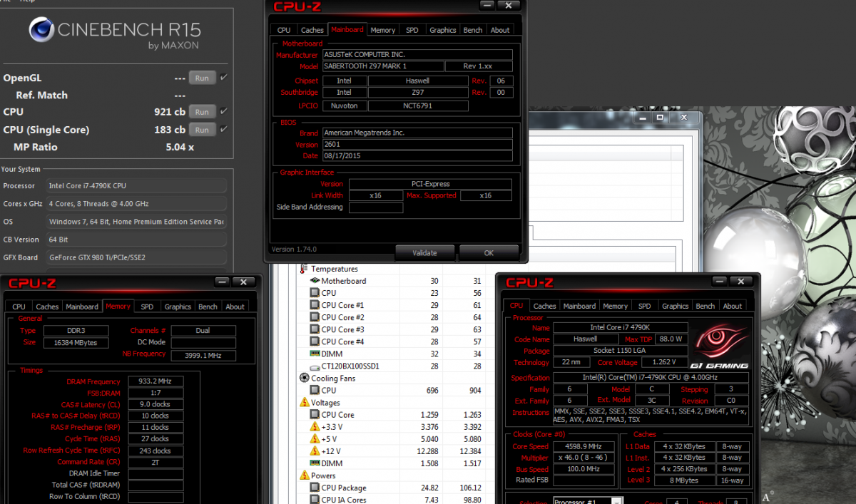Viewport: 856px width, 504px height.
Task: Click the RAM stick icon beside DIMM temperature
Action: 315,354
